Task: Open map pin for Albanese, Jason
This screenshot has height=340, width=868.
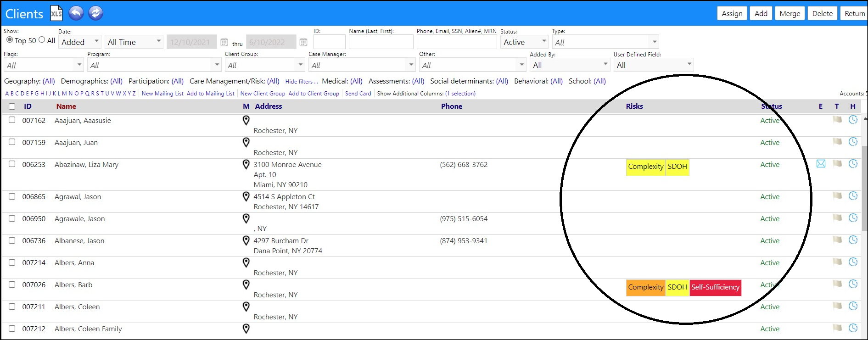Action: (246, 241)
